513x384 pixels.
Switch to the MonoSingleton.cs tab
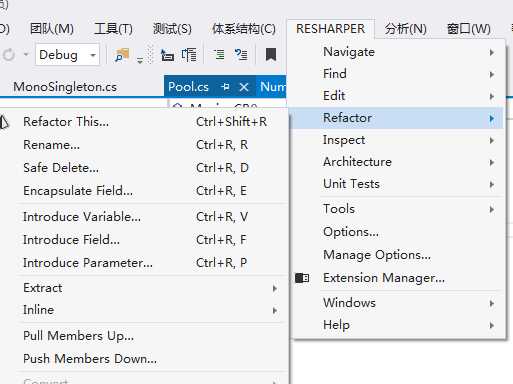[x=65, y=87]
